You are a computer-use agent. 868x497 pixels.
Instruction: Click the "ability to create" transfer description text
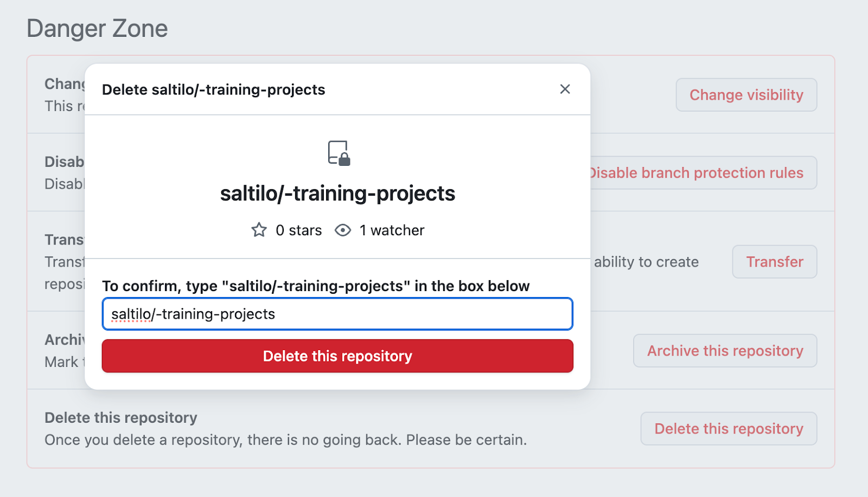coord(646,262)
